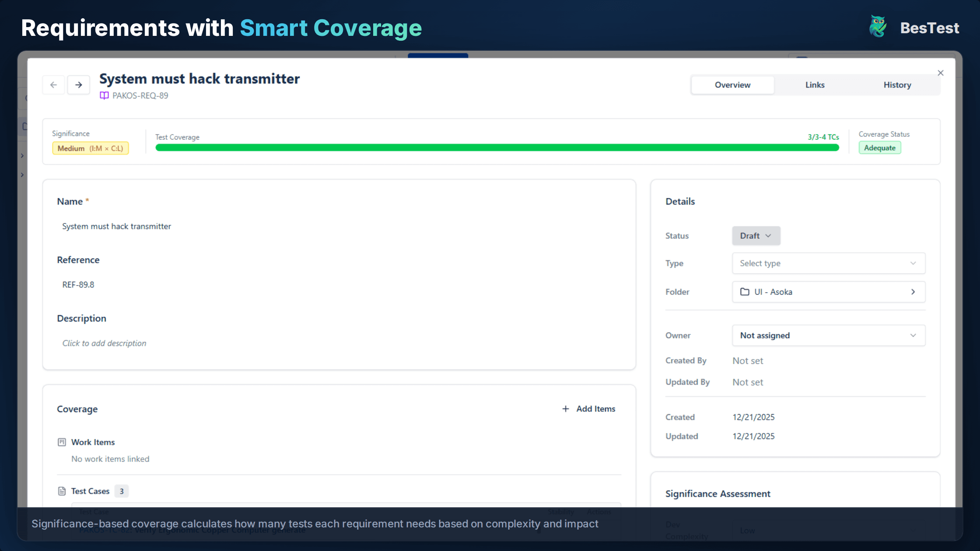Open the Select type dropdown
The width and height of the screenshot is (980, 551).
click(828, 263)
